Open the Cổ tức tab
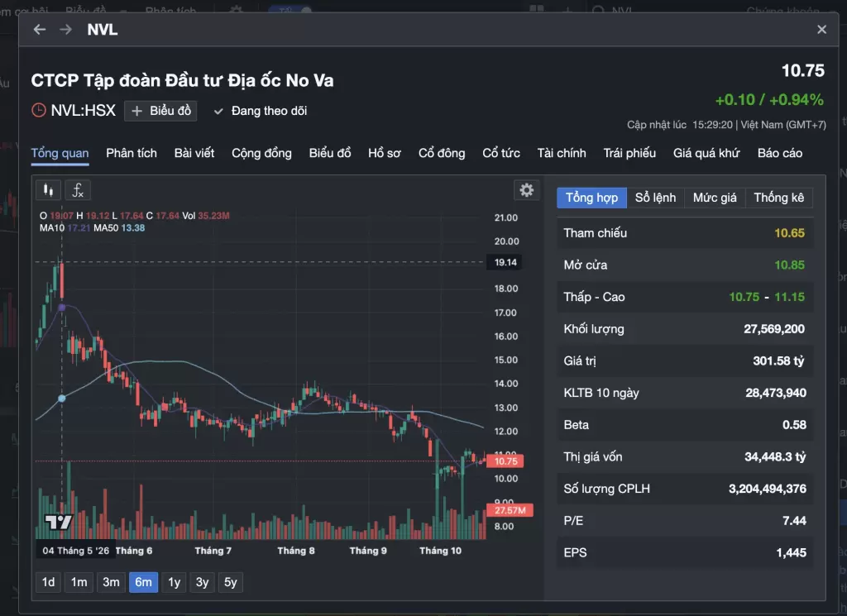Screen dimensions: 847x616 pyautogui.click(x=501, y=153)
